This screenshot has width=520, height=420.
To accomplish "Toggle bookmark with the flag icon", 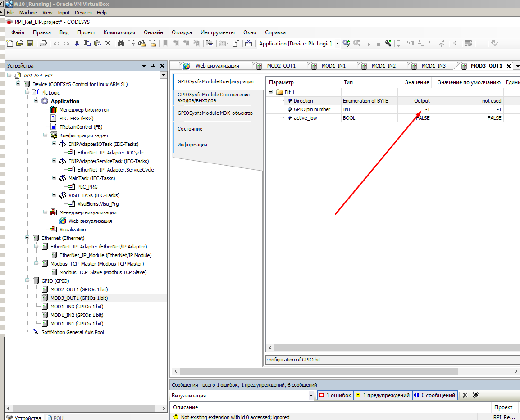I will coord(165,43).
